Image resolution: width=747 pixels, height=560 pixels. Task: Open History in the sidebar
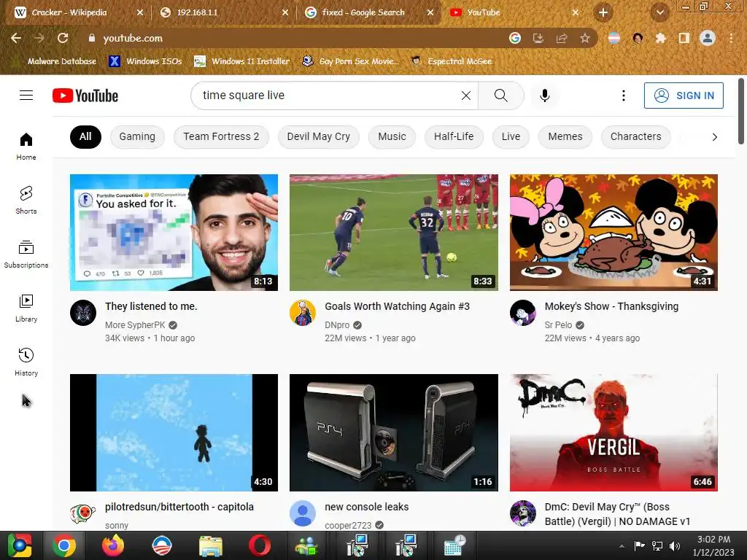(x=26, y=362)
